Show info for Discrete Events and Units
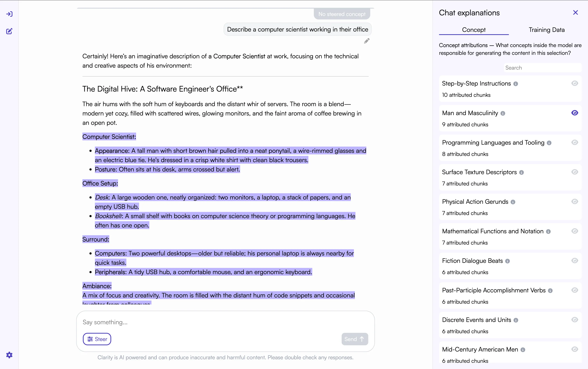The height and width of the screenshot is (369, 588). pyautogui.click(x=516, y=320)
